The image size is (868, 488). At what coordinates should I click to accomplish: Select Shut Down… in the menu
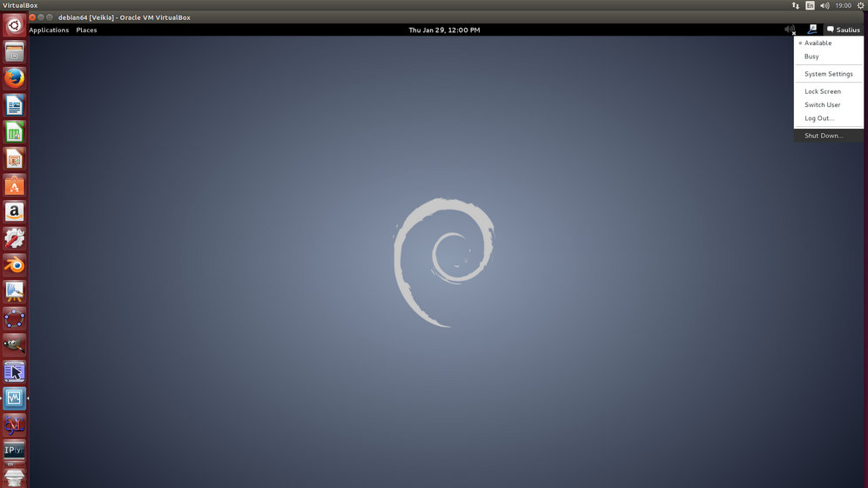point(824,136)
